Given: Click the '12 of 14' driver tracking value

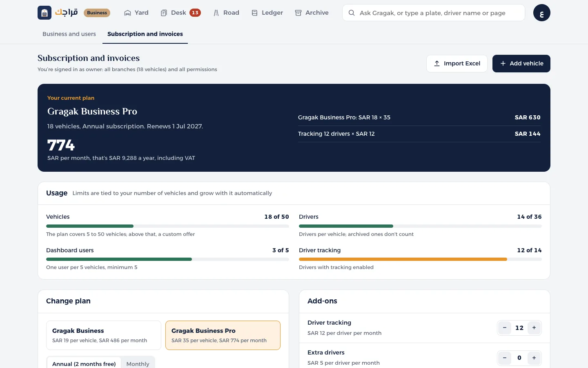Looking at the screenshot, I should click(529, 250).
